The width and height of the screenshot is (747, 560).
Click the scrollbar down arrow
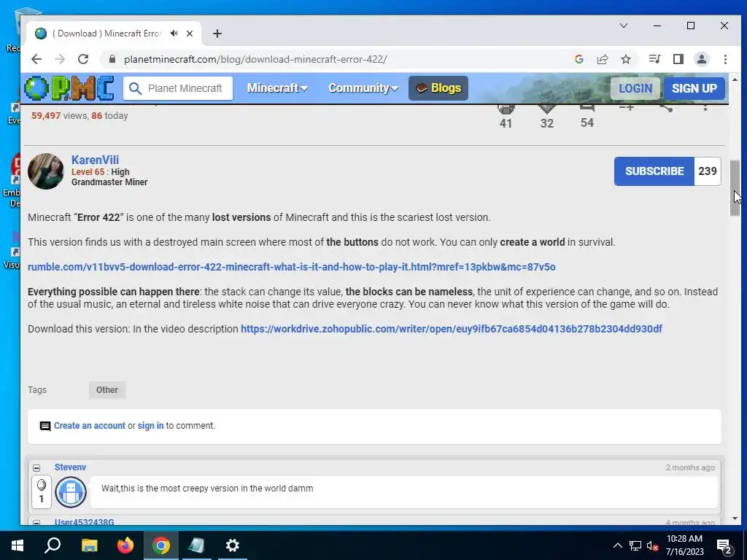coord(735,518)
